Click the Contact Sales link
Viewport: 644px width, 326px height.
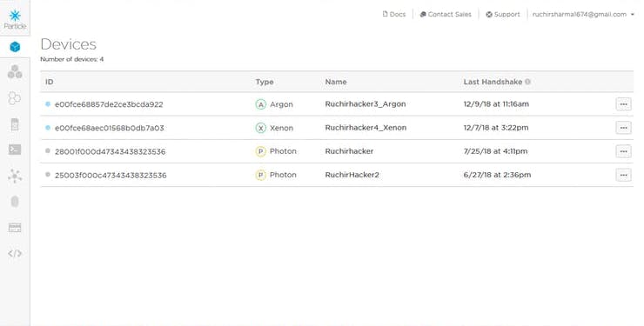click(x=446, y=15)
